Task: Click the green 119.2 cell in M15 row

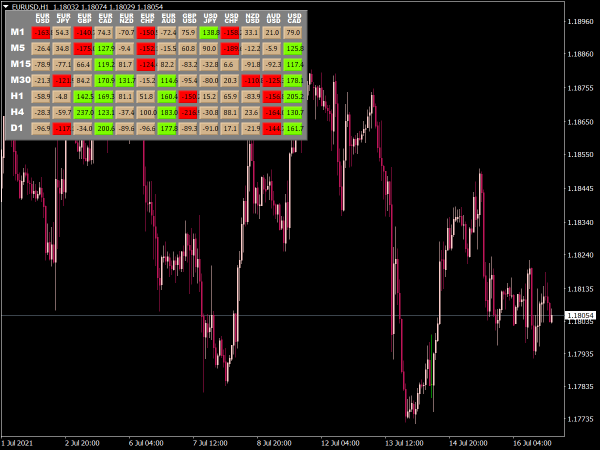Action: click(104, 65)
